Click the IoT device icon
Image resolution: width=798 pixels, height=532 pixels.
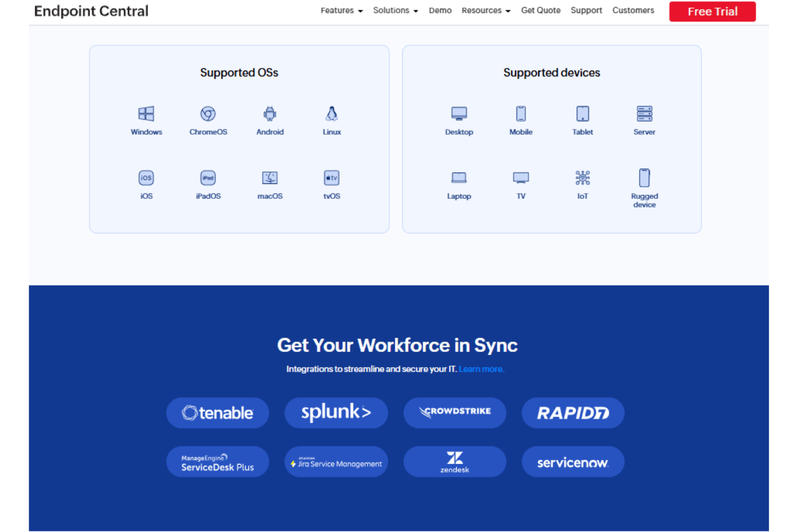(582, 178)
